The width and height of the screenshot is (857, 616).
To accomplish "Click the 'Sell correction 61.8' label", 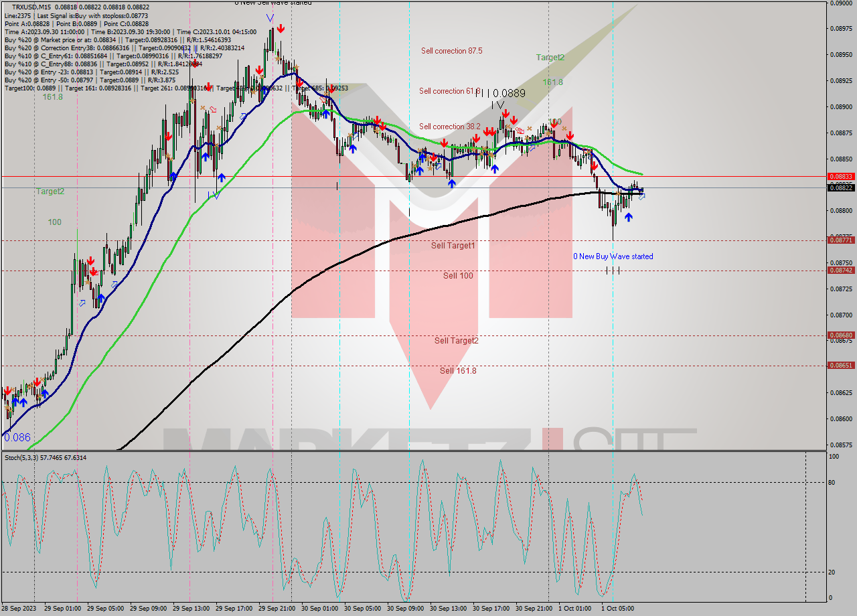I will click(450, 91).
